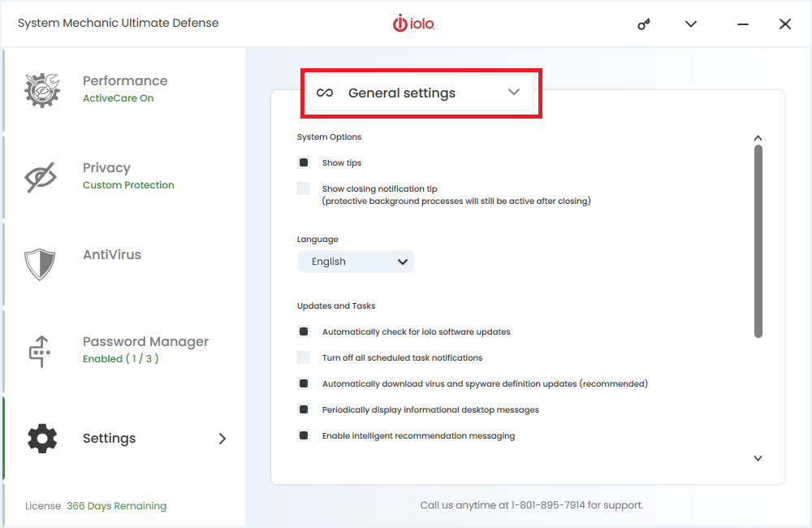Click the Language label
The width and height of the screenshot is (812, 528).
coord(317,240)
